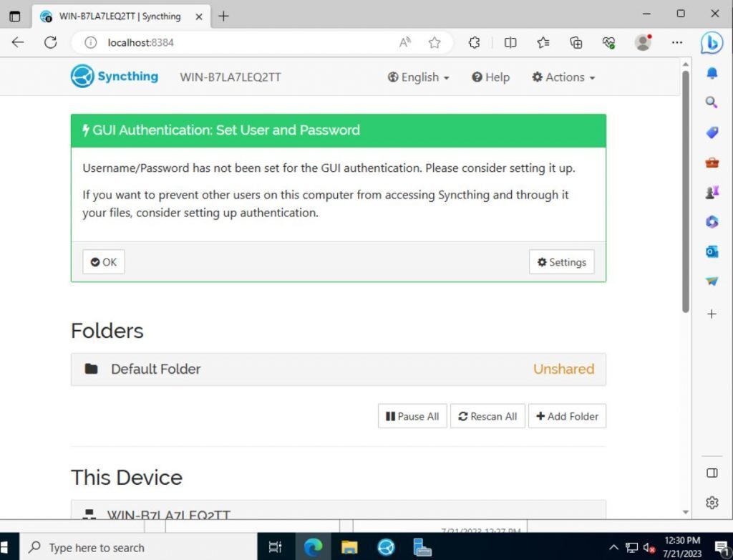This screenshot has width=733, height=560.
Task: Toggle the sidebar hide panel icon
Action: (x=712, y=473)
